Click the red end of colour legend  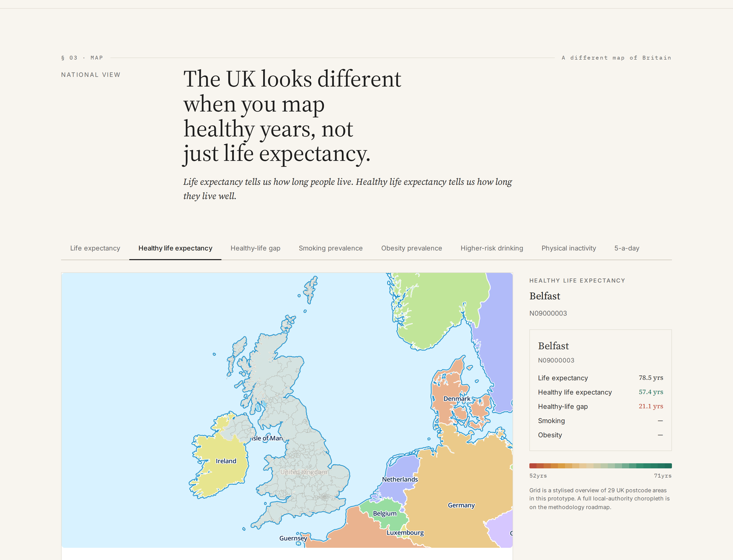coord(533,466)
